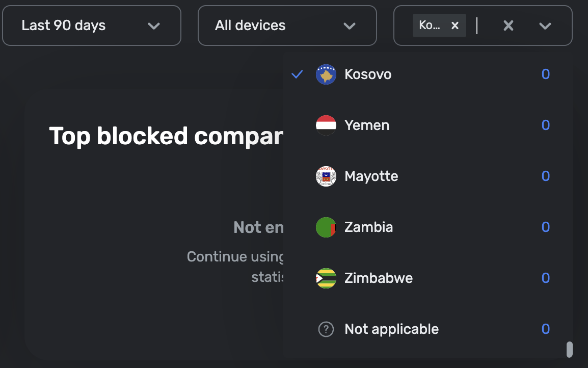Screen dimensions: 588x368
Task: Uncheck the Kosovo checkmark
Action: point(297,74)
